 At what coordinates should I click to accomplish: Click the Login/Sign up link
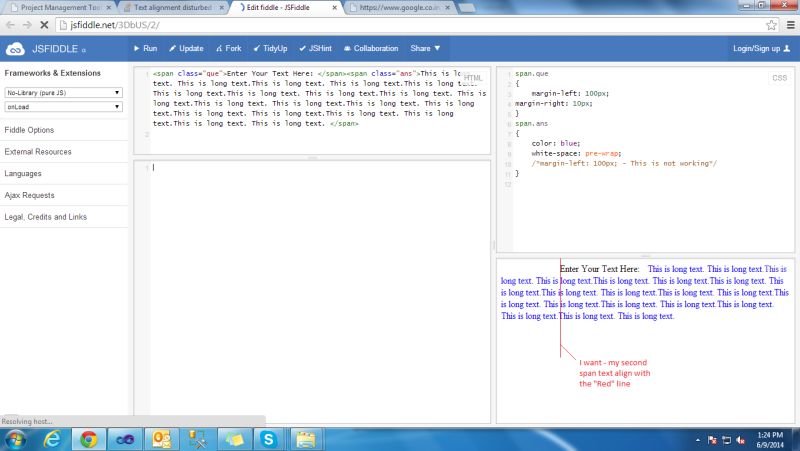[x=761, y=48]
